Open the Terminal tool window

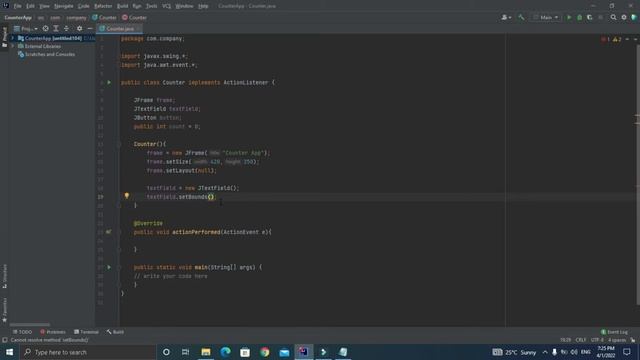coord(86,332)
